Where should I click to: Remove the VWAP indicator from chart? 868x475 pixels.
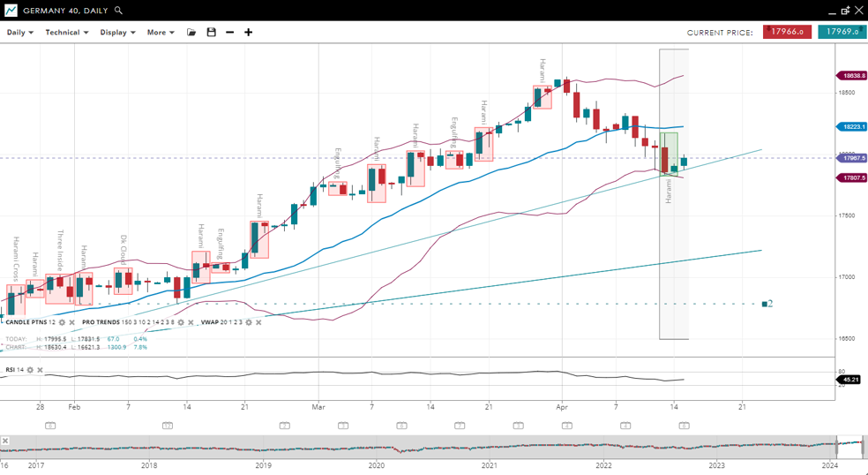click(x=258, y=323)
